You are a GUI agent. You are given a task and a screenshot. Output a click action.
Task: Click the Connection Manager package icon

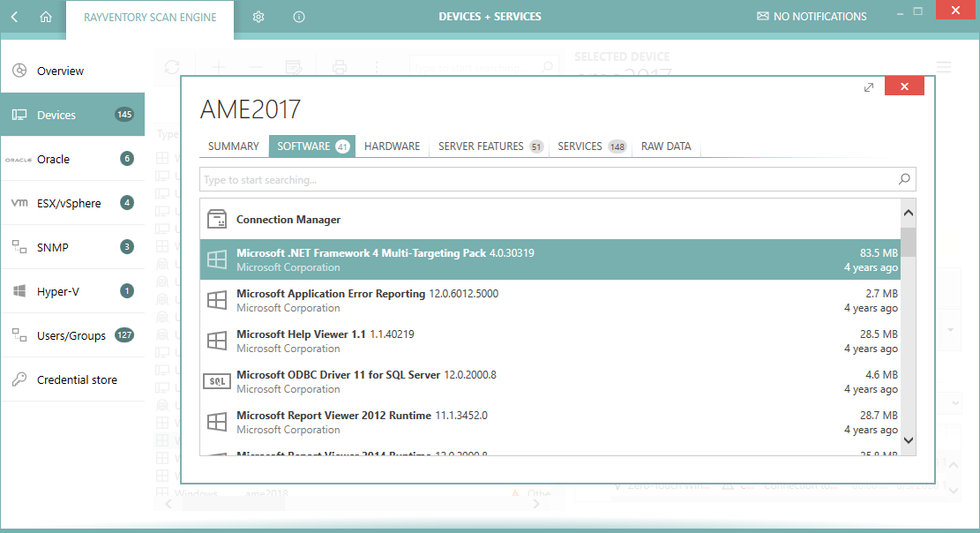216,219
